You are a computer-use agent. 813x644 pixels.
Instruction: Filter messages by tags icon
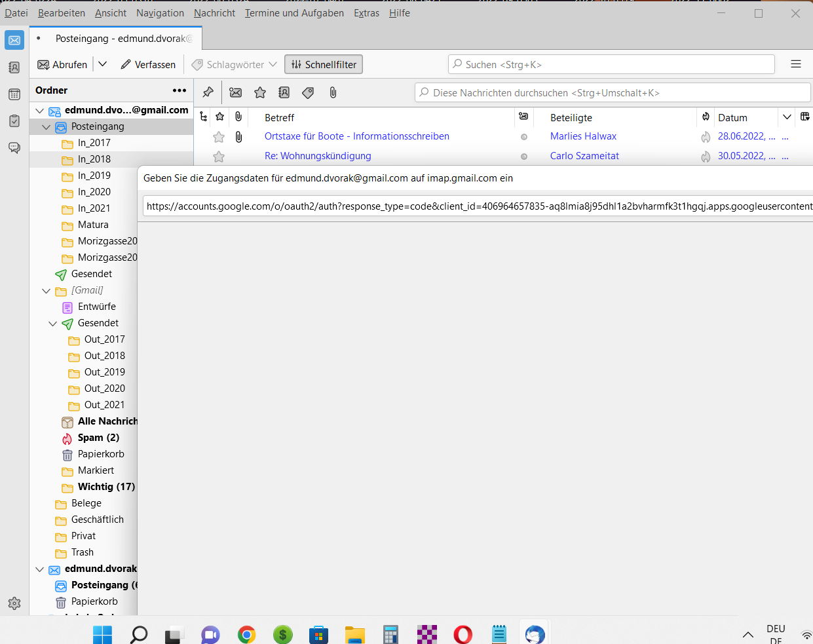(308, 93)
